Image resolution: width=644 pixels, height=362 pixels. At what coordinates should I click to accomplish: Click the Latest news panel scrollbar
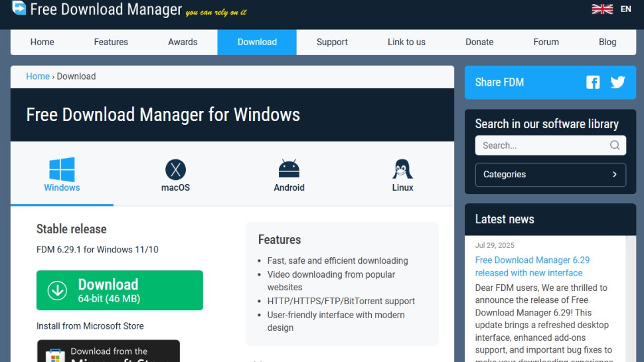click(631, 299)
